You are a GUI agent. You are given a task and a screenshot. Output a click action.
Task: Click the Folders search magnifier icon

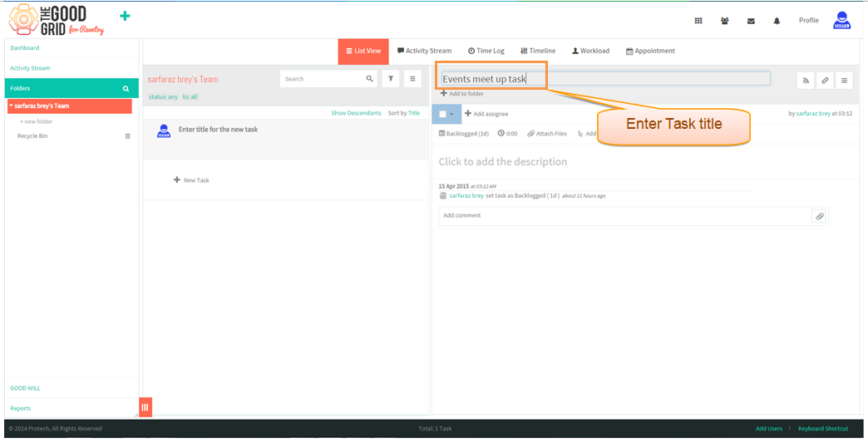click(126, 88)
